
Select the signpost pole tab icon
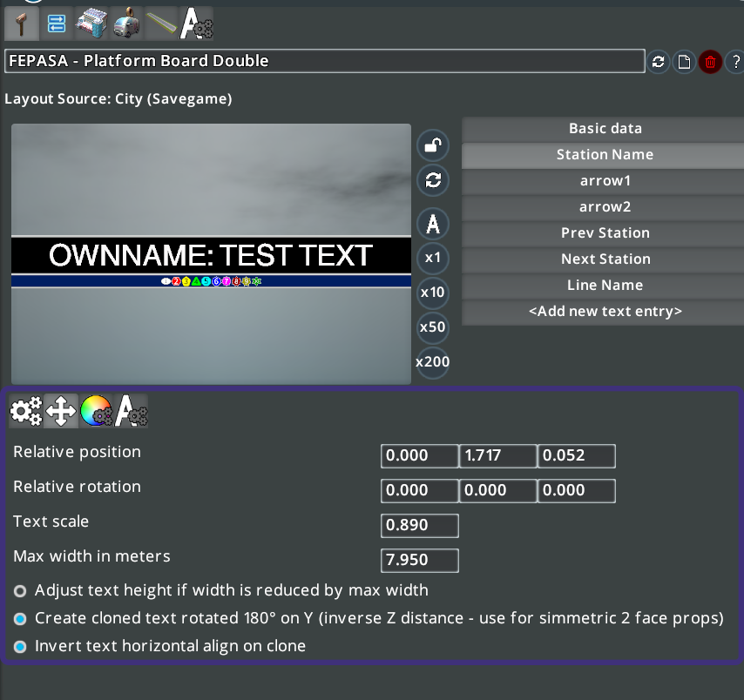[22, 24]
